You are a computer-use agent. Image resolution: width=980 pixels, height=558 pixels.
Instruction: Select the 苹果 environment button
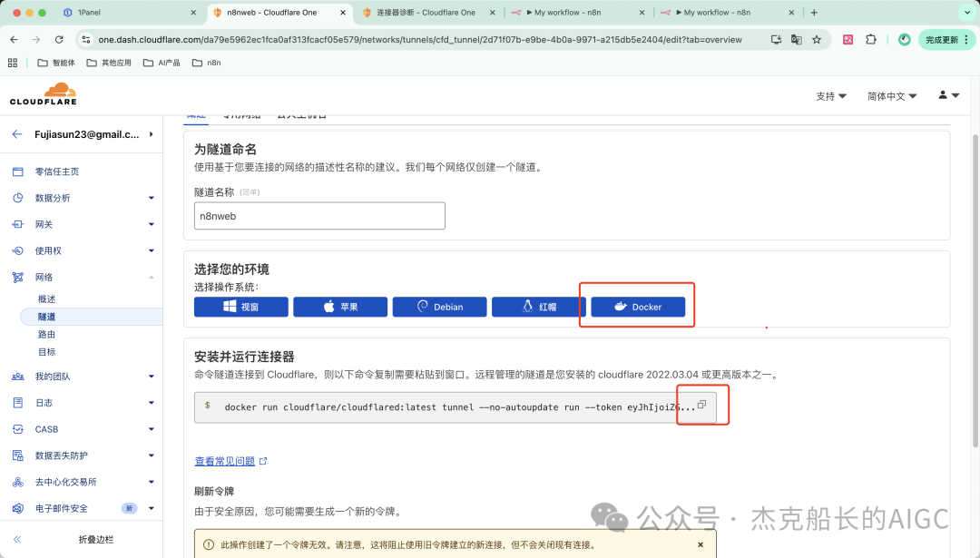point(340,307)
